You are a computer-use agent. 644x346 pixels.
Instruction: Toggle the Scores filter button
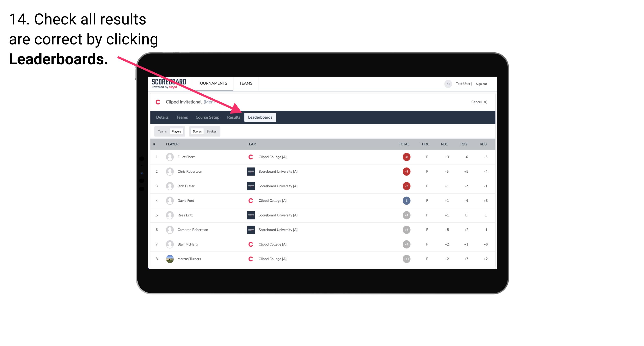[197, 131]
